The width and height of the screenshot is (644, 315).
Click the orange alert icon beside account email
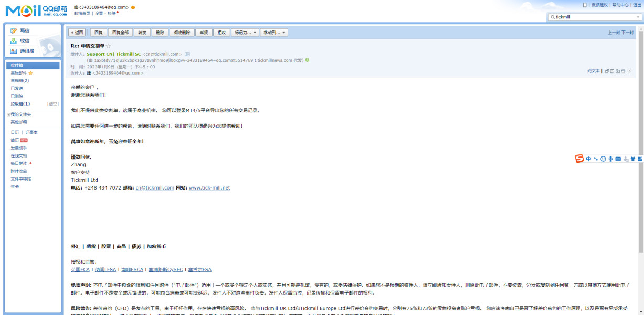pos(133,7)
